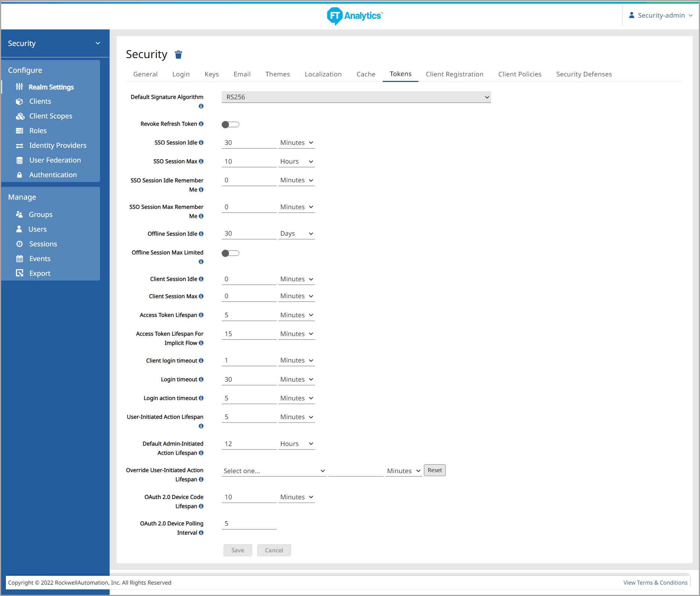Open the Localization tab
This screenshot has height=596, width=700.
point(324,74)
